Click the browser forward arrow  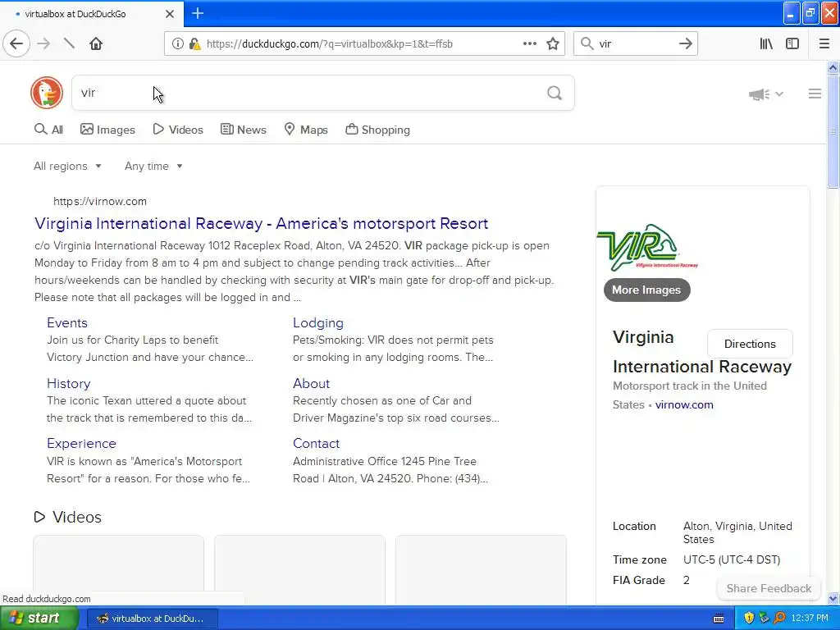coord(43,43)
